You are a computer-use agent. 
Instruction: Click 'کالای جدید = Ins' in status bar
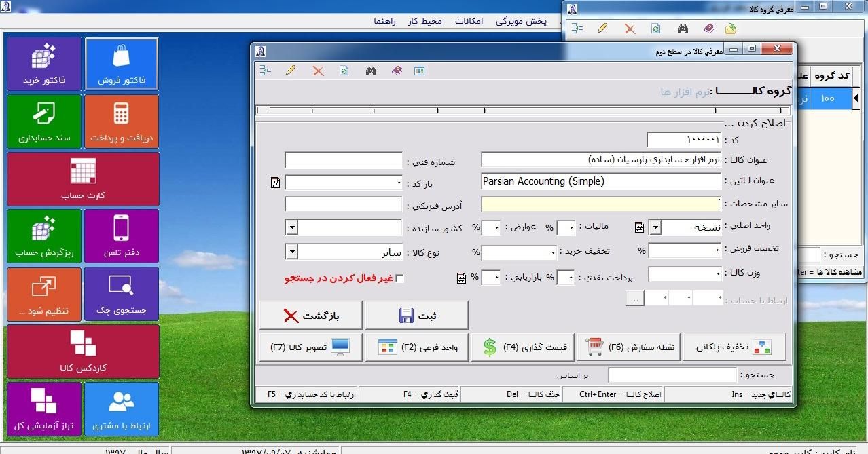pos(761,394)
